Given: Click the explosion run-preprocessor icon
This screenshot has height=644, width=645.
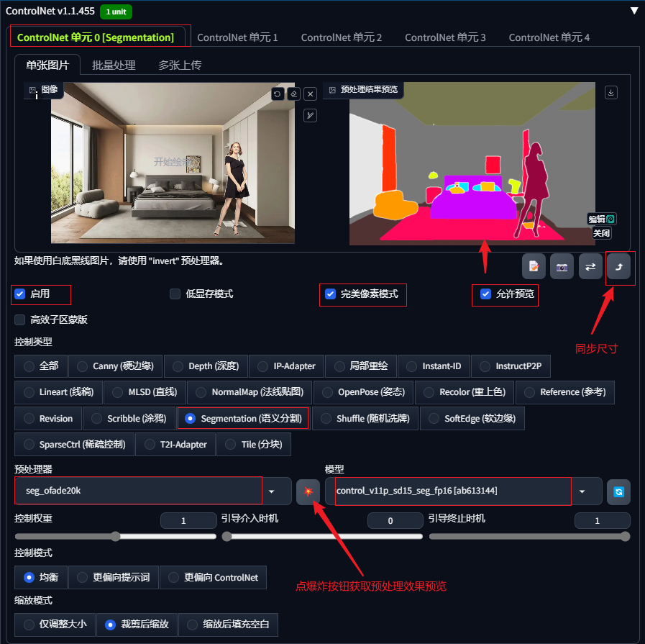Looking at the screenshot, I should click(308, 491).
